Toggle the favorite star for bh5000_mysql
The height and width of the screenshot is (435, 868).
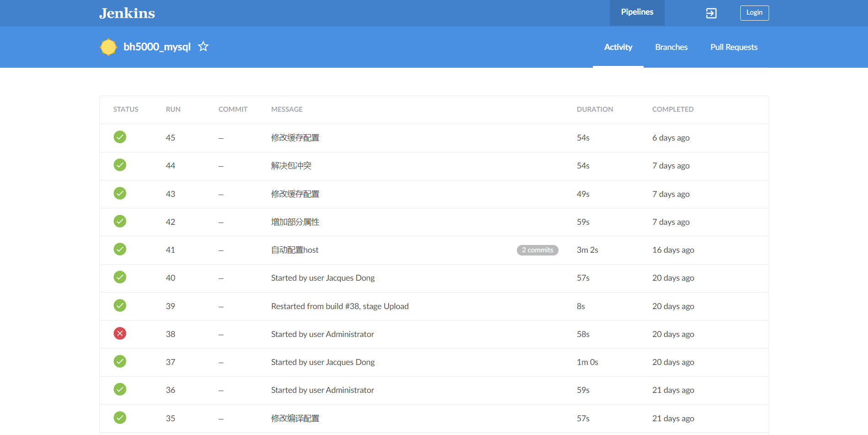pyautogui.click(x=203, y=47)
